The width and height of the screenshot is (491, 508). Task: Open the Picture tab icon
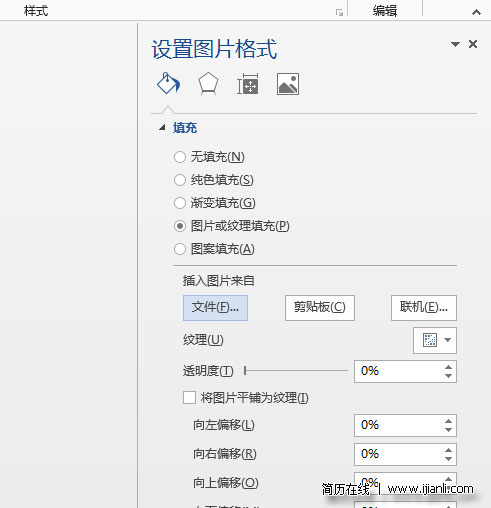[288, 84]
